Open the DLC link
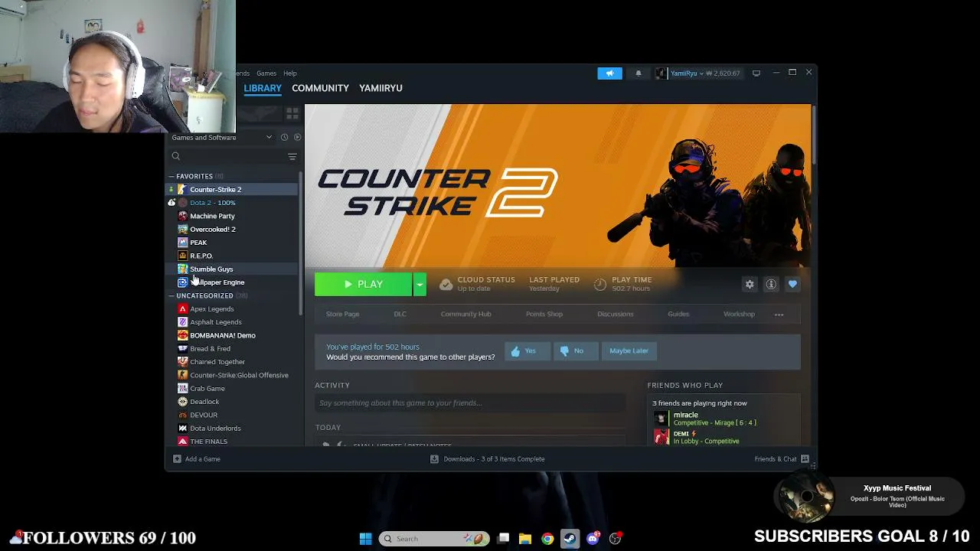980x551 pixels. pyautogui.click(x=400, y=314)
